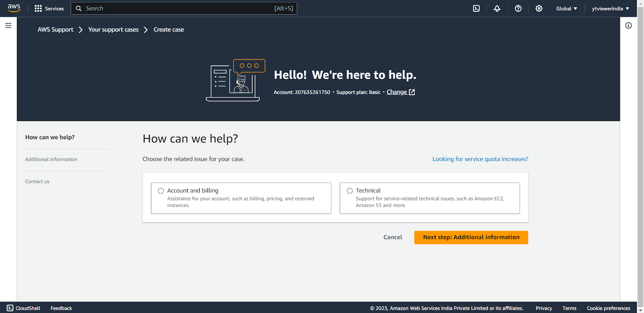Click the Support plan: Basic text
The width and height of the screenshot is (644, 313).
pos(358,92)
